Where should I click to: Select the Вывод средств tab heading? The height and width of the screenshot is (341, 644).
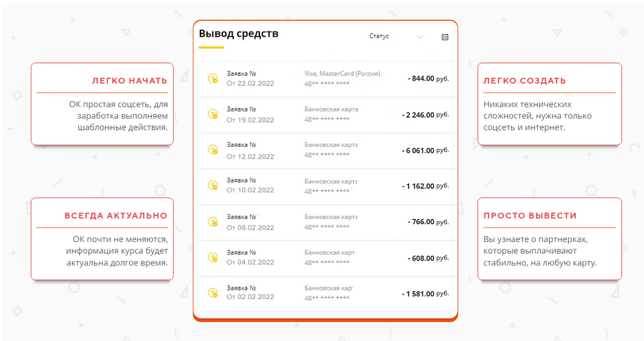(x=238, y=33)
